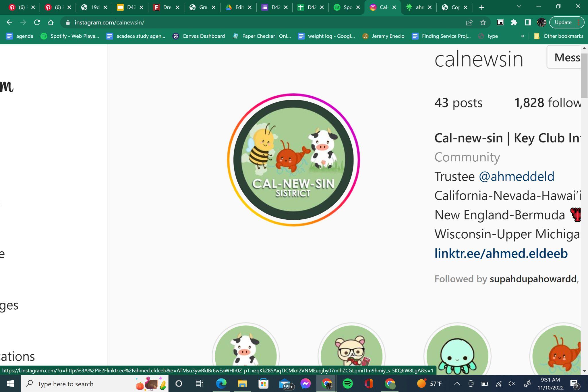588x392 pixels.
Task: Click the Chrome Update button
Action: [563, 22]
